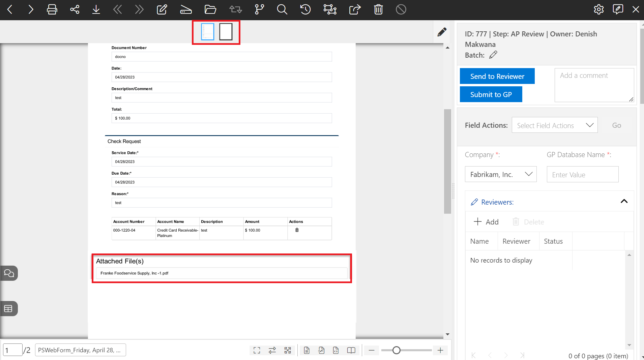Click the Delete reviewer button

pos(528,222)
